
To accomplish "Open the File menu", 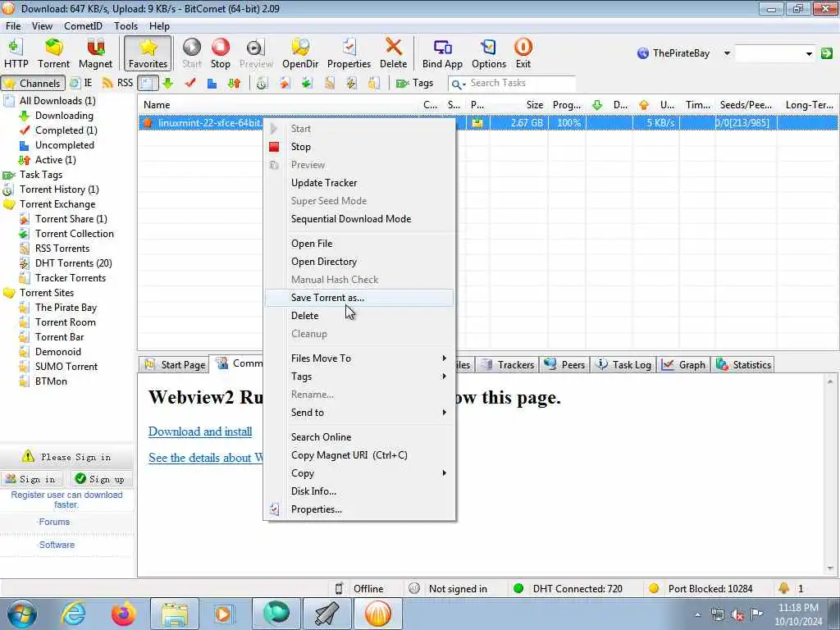I will tap(13, 25).
